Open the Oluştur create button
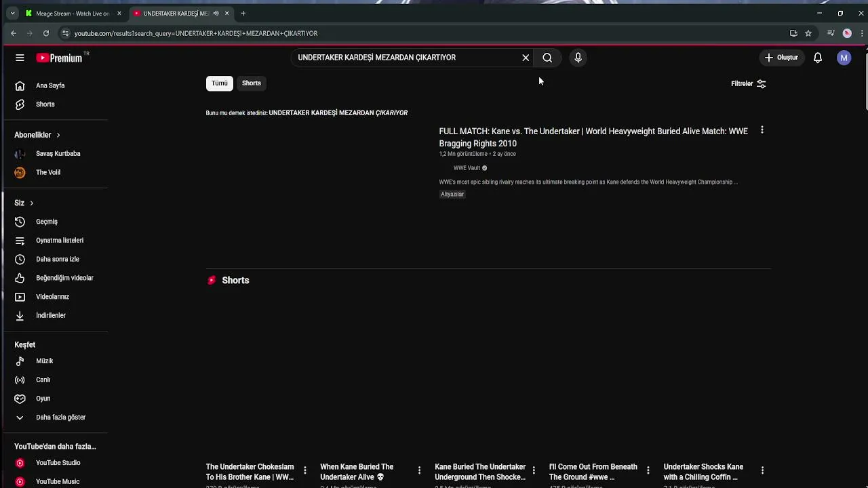The width and height of the screenshot is (868, 488). pyautogui.click(x=781, y=58)
